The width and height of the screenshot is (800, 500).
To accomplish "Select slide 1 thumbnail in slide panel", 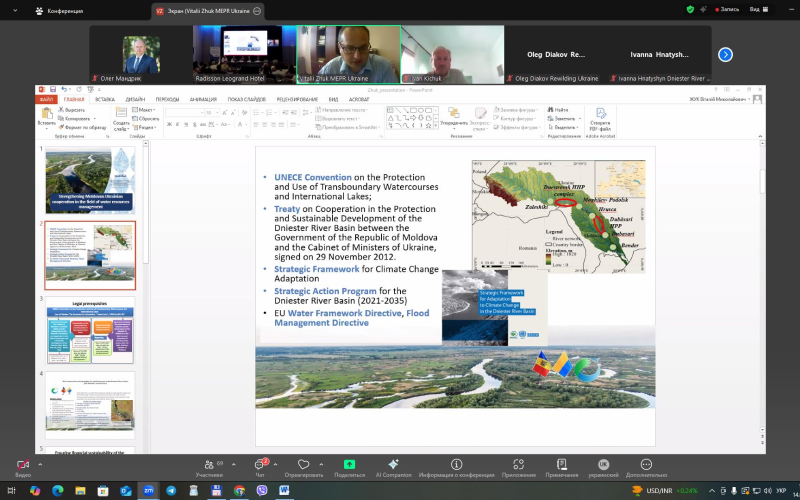I will (x=90, y=180).
